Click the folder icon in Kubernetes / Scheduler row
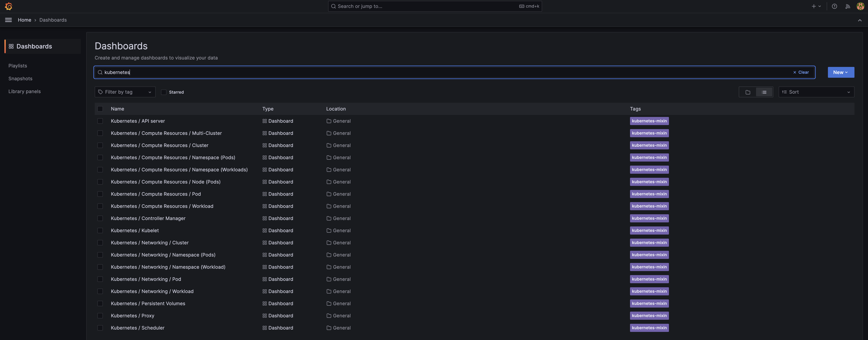868x340 pixels. (329, 328)
